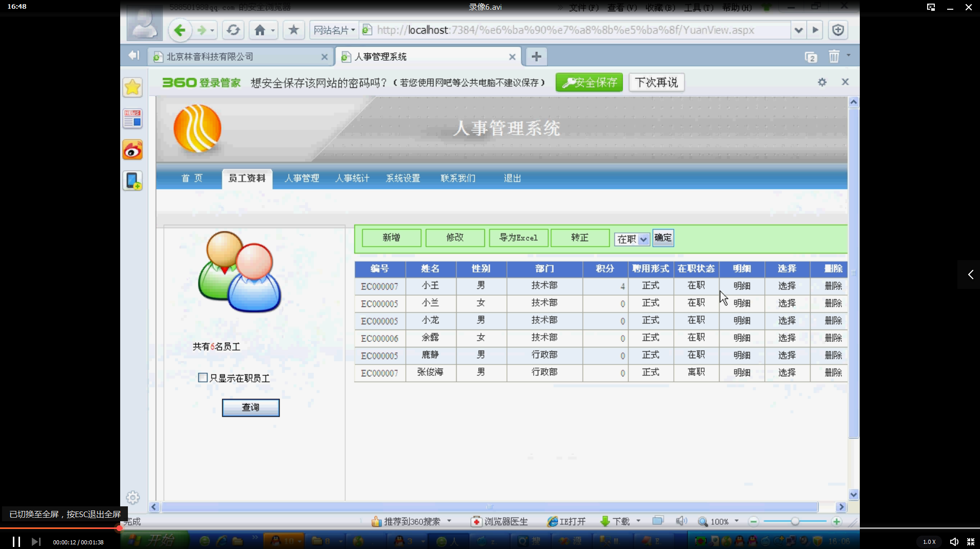Viewport: 980px width, 549px height.
Task: Check 只显示在职员工 checkbox
Action: (x=203, y=378)
